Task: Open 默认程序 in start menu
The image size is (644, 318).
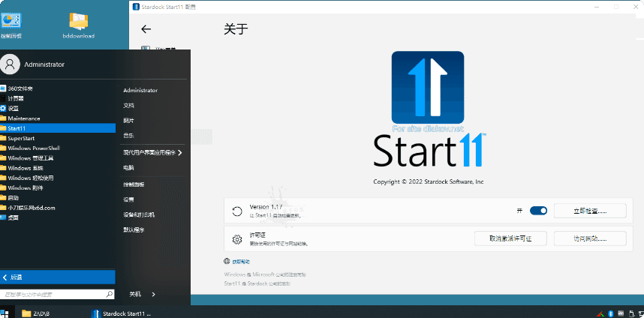Action: click(x=134, y=229)
